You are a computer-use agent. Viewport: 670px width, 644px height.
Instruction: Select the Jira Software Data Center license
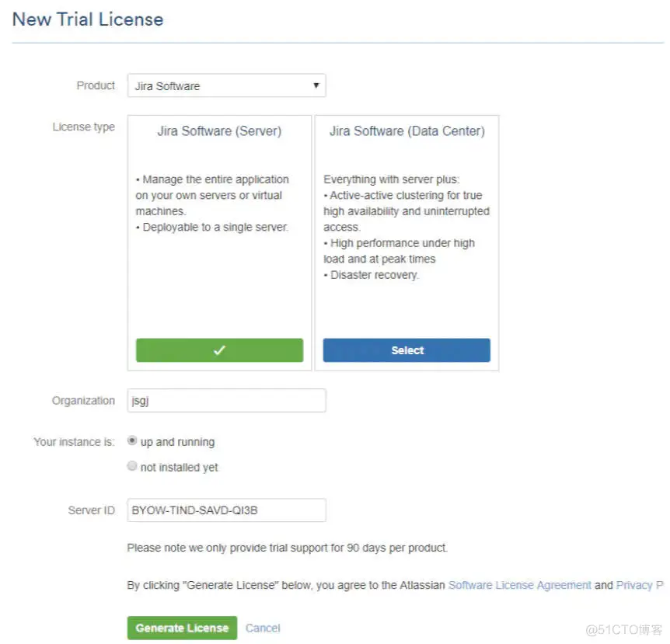point(407,350)
